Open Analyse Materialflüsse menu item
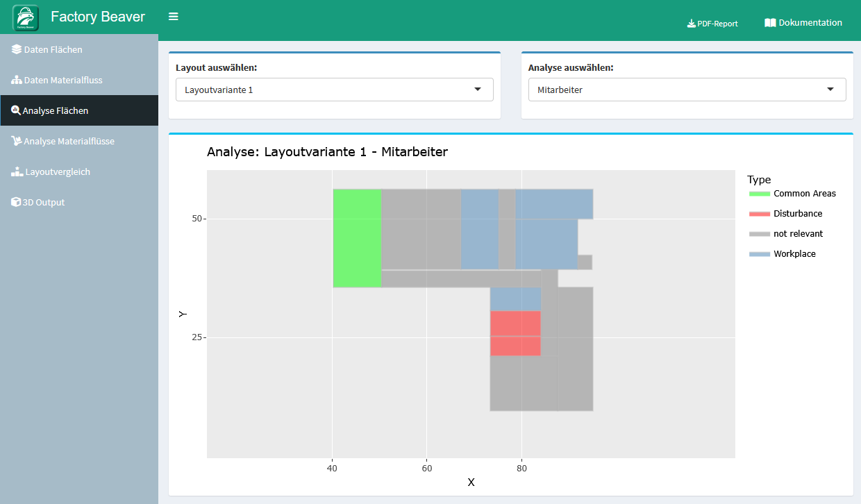 69,142
